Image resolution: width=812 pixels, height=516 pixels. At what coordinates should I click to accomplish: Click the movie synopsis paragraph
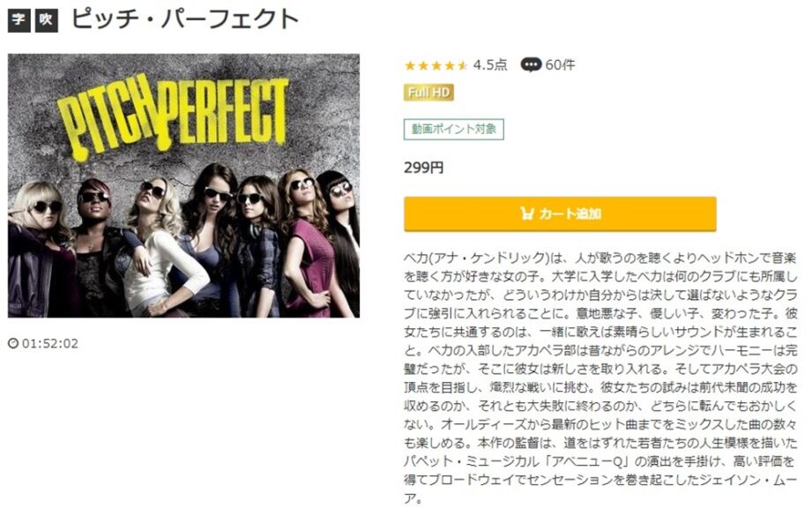coord(600,378)
